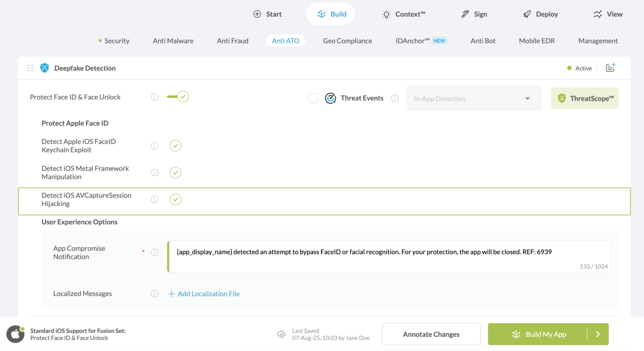Screen dimensions: 644x351
Task: Open the In-App Detection dropdown
Action: click(474, 99)
